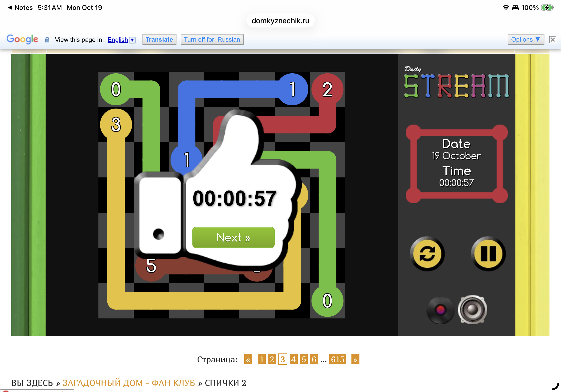Click the yellow 3 node

pos(116,124)
